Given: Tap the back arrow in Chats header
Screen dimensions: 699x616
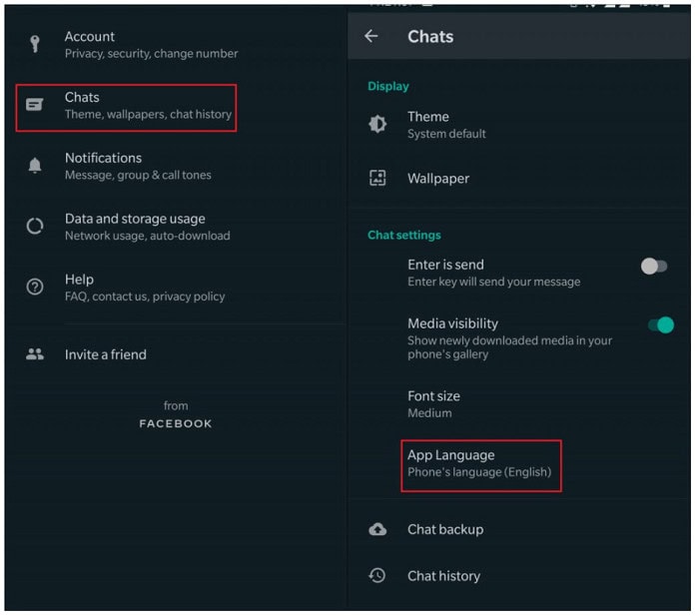Looking at the screenshot, I should [371, 36].
